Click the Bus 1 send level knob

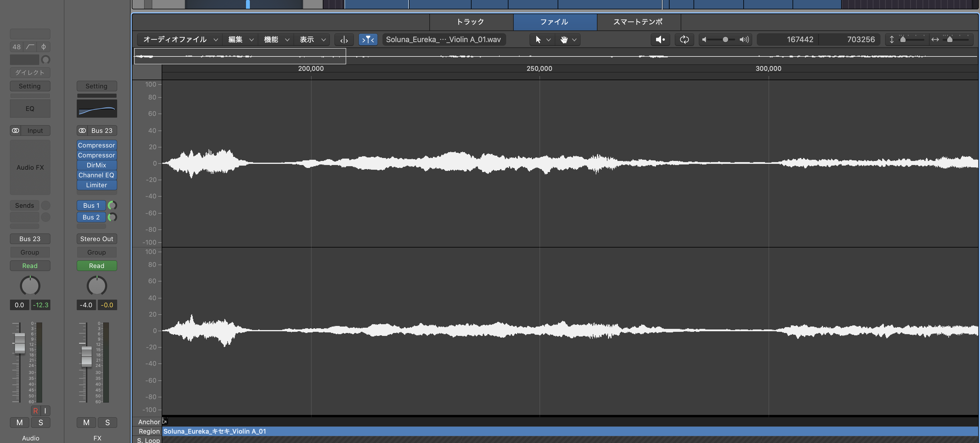click(112, 205)
